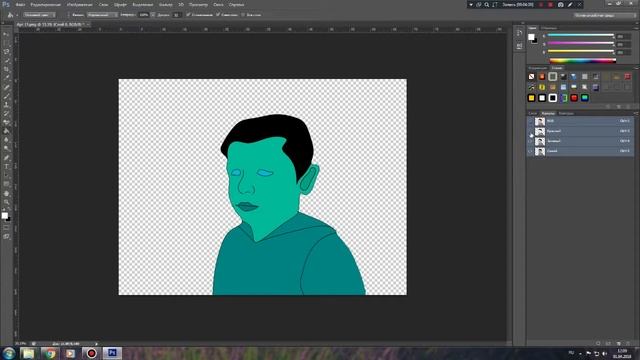Click the camera icon in recorder bar
Viewport: 640px width, 360px height.
pyautogui.click(x=560, y=4)
